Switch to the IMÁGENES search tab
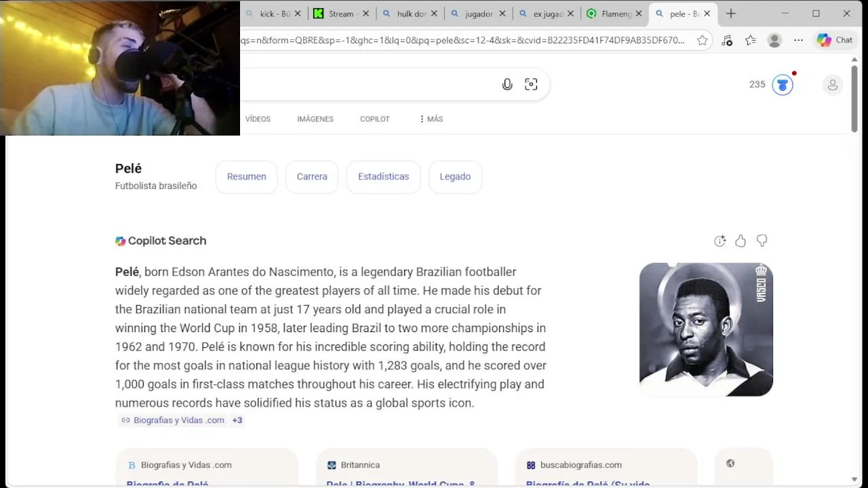 point(315,119)
